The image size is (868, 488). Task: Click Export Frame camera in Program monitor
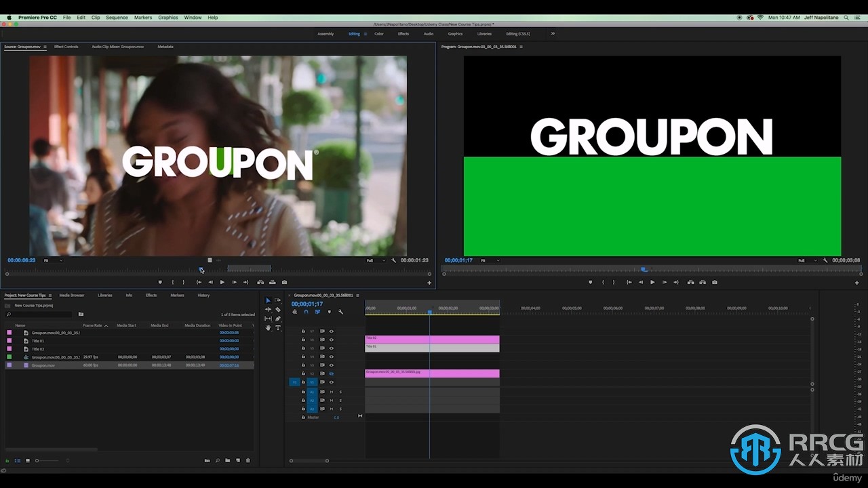pyautogui.click(x=714, y=282)
